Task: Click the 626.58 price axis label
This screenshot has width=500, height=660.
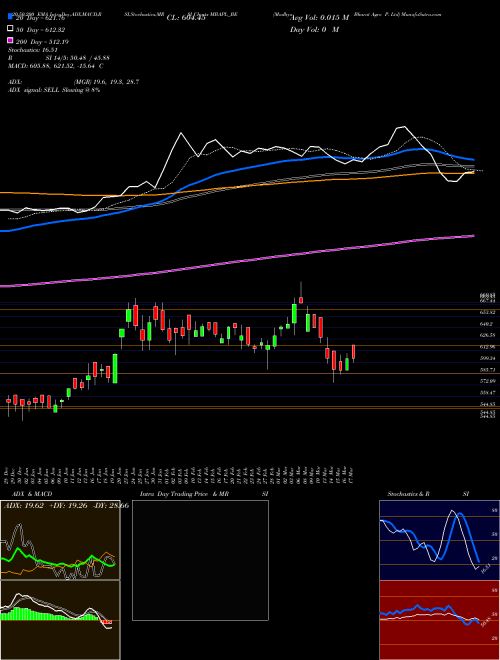Action: click(487, 335)
